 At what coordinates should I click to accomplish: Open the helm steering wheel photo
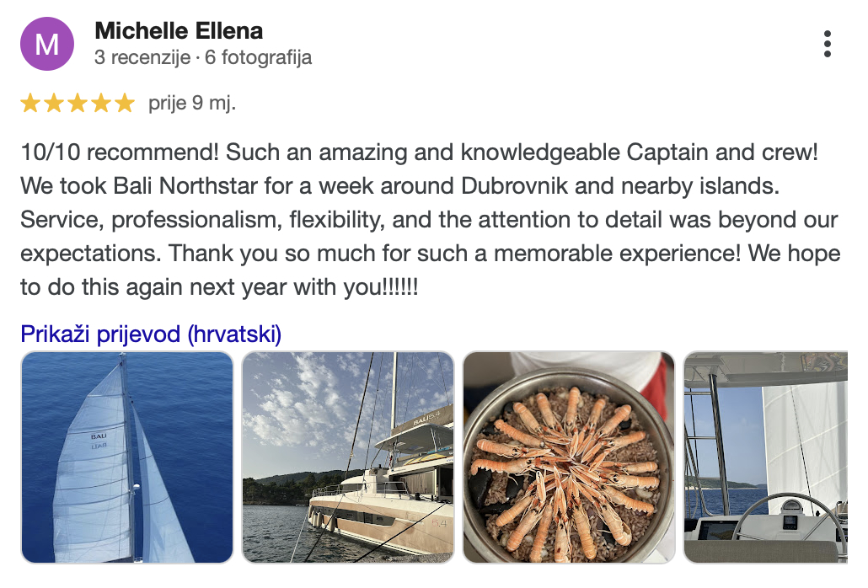(765, 457)
